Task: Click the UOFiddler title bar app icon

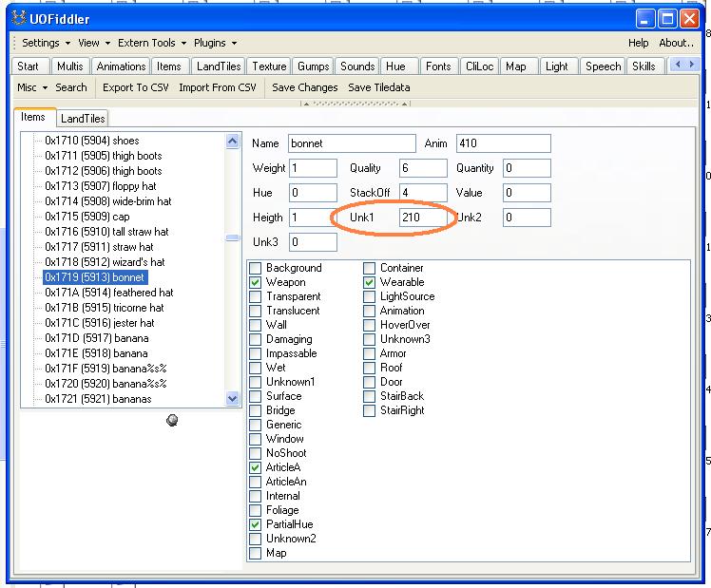Action: (19, 19)
